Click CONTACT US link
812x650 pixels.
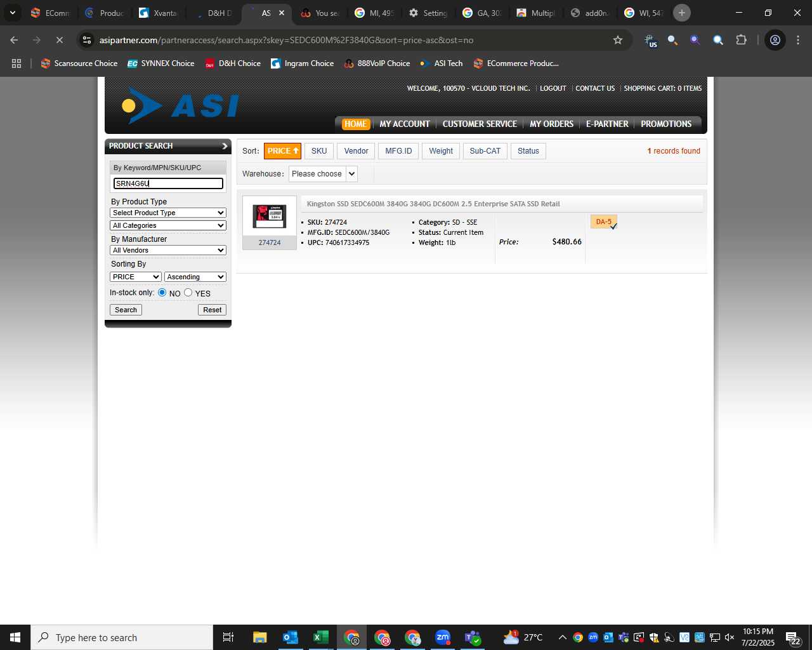[x=595, y=88]
